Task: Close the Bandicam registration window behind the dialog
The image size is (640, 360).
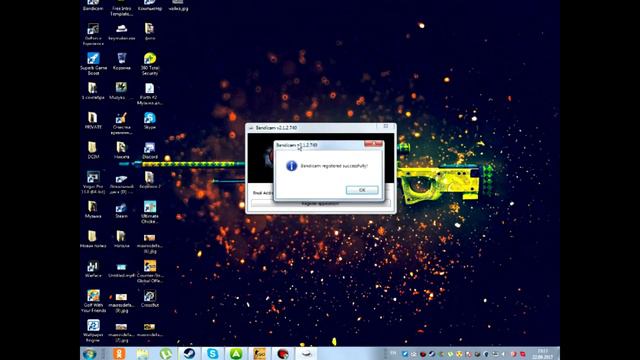Action: (x=386, y=126)
